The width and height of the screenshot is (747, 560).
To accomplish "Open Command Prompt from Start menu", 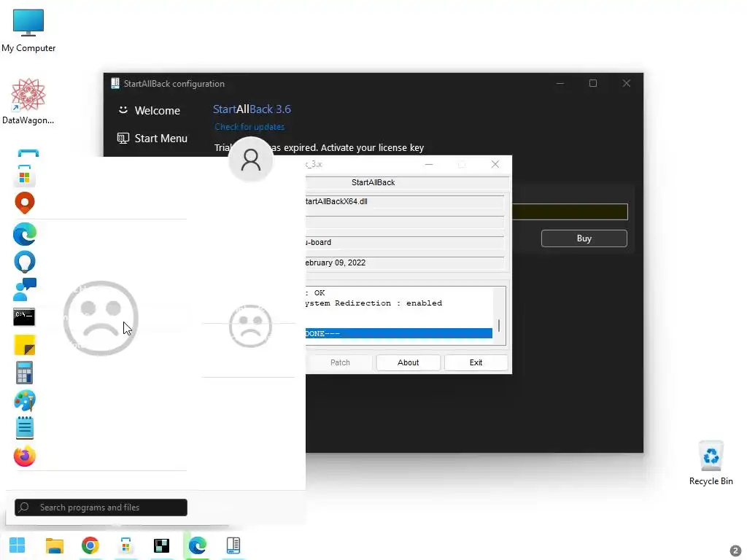I will coord(24,317).
